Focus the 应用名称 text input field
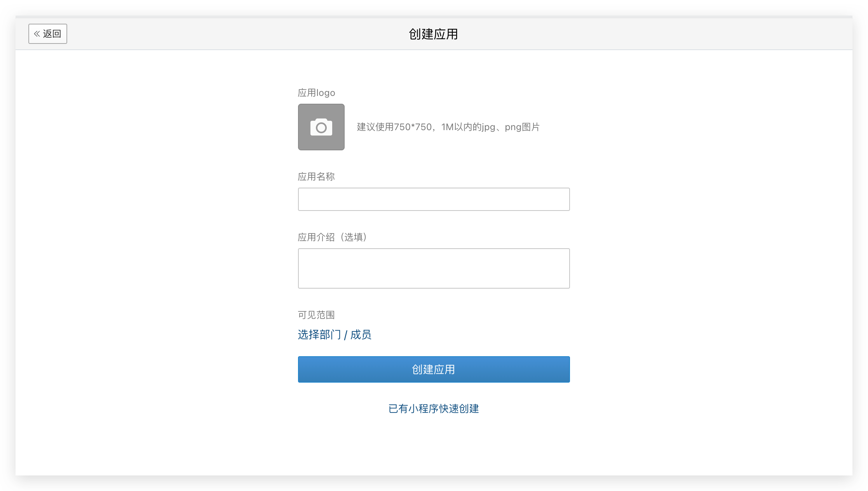The image size is (868, 491). (x=434, y=199)
